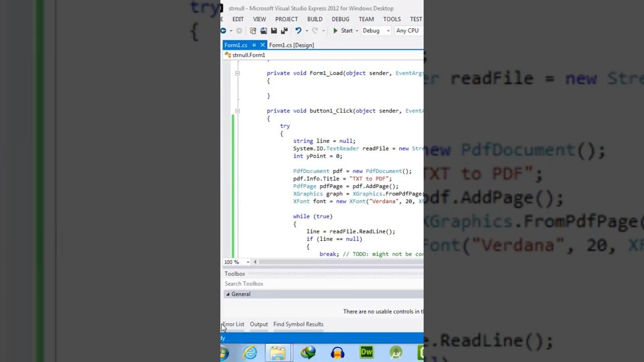
Task: Click the 'try' keyword in the code
Action: point(285,126)
